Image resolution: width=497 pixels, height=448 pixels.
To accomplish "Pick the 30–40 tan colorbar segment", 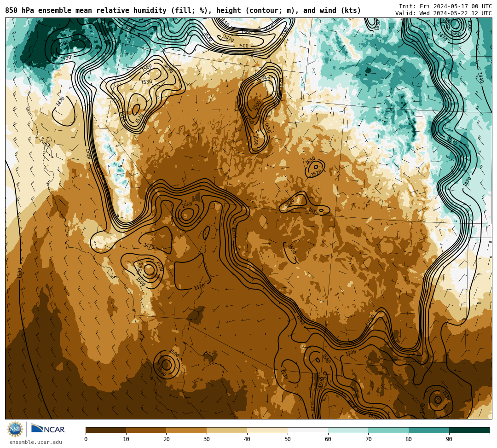I will coord(227,430).
